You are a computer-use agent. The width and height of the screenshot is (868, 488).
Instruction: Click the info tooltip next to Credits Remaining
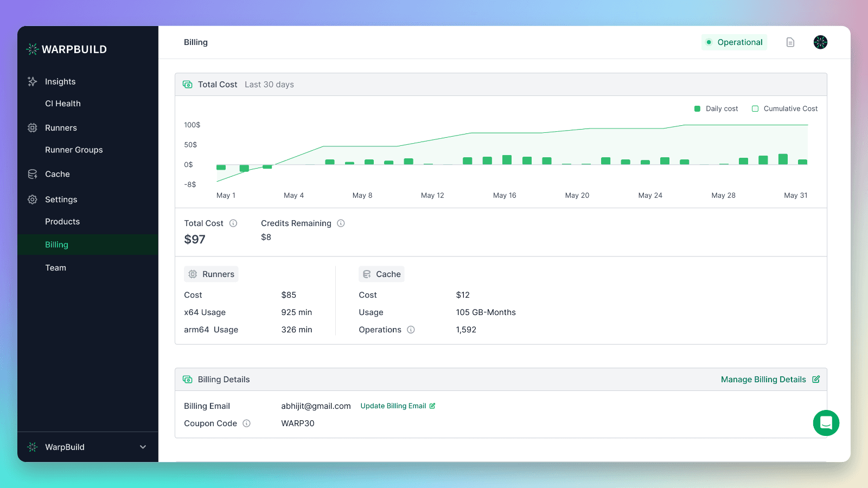point(341,223)
